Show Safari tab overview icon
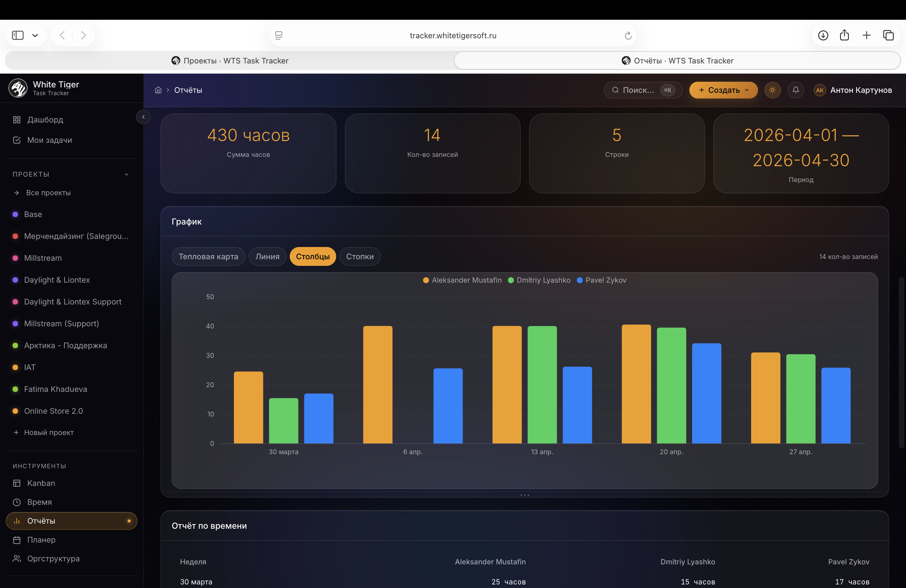906x588 pixels. coord(888,35)
